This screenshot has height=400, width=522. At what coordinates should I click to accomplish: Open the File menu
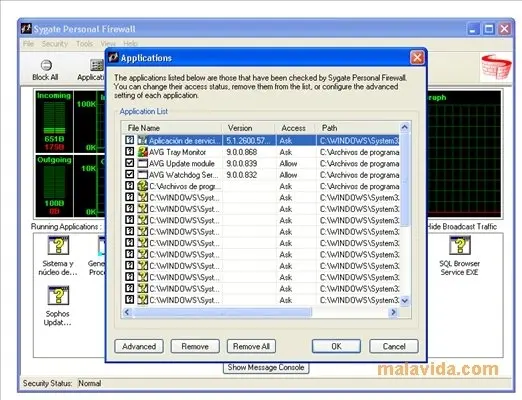tap(29, 44)
